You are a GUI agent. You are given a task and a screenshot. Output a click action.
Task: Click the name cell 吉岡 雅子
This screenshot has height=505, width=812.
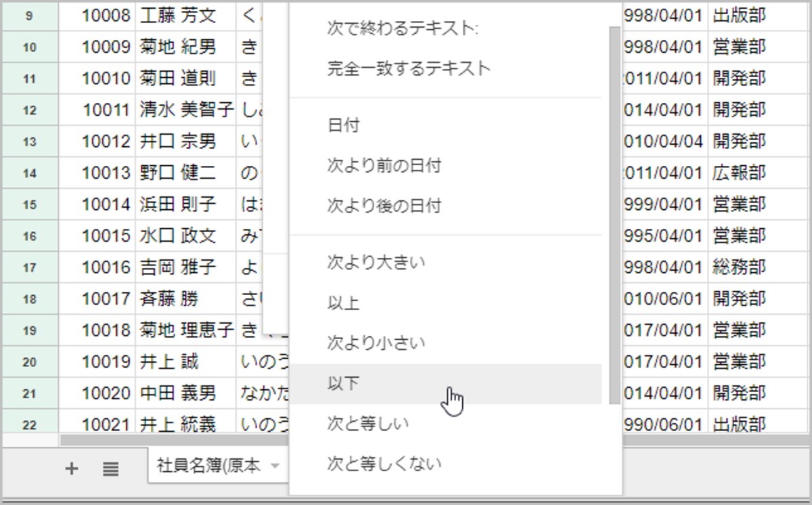185,267
